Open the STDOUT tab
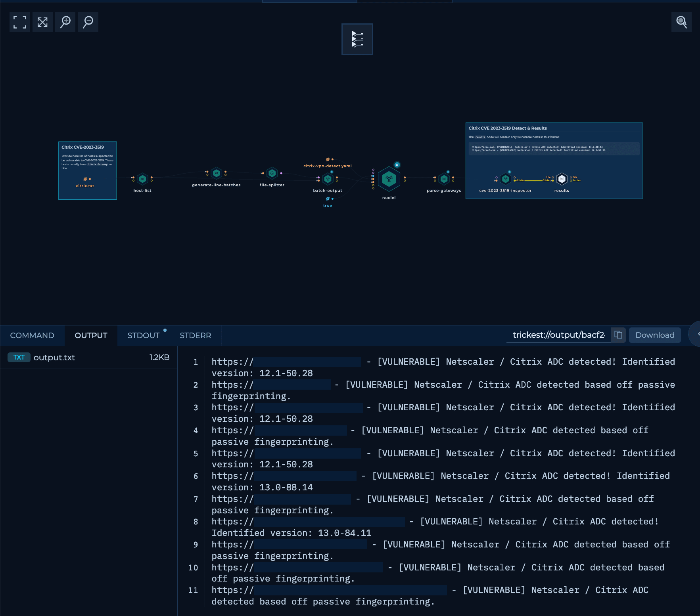 coord(144,335)
